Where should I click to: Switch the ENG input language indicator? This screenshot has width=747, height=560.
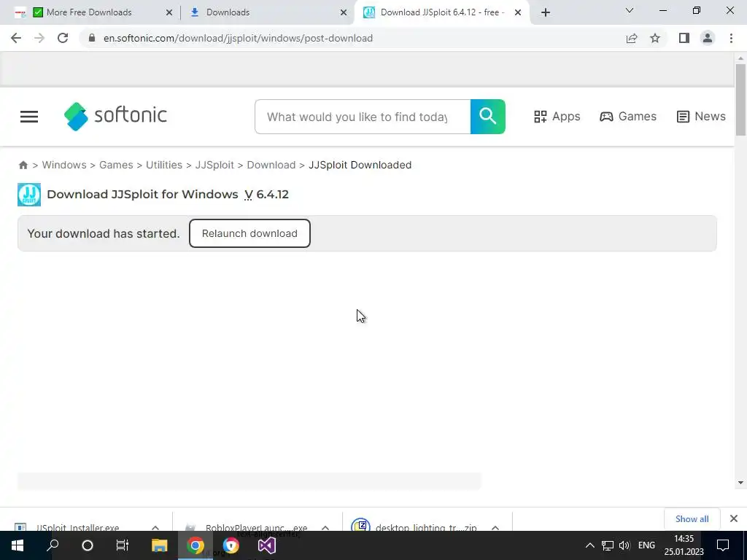[x=646, y=545]
